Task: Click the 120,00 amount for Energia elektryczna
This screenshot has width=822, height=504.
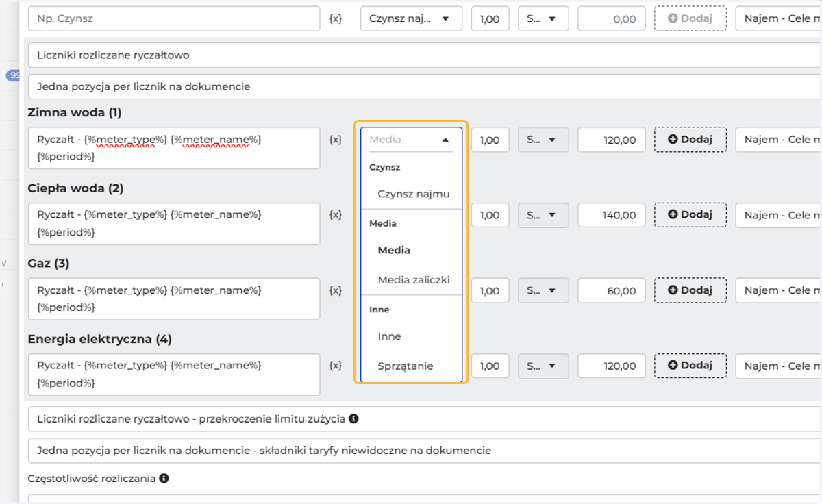Action: (612, 366)
